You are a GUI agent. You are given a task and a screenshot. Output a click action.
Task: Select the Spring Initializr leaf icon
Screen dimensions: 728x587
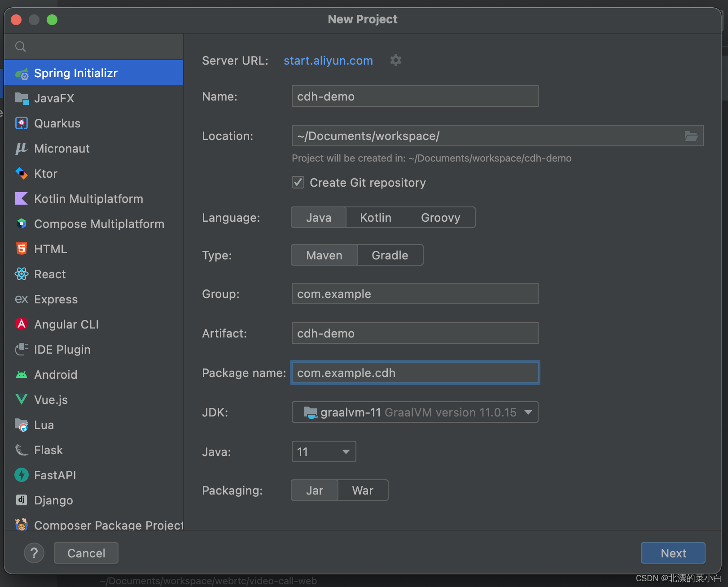pos(22,74)
